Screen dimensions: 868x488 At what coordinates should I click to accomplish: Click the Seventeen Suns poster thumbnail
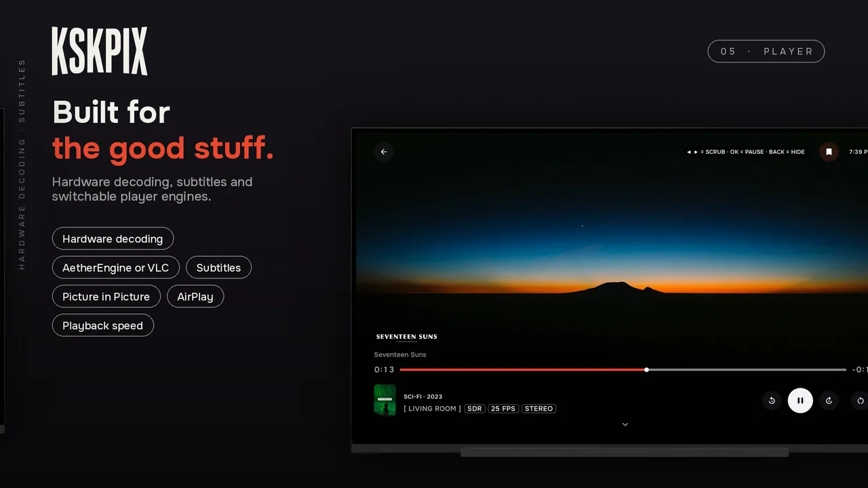385,400
